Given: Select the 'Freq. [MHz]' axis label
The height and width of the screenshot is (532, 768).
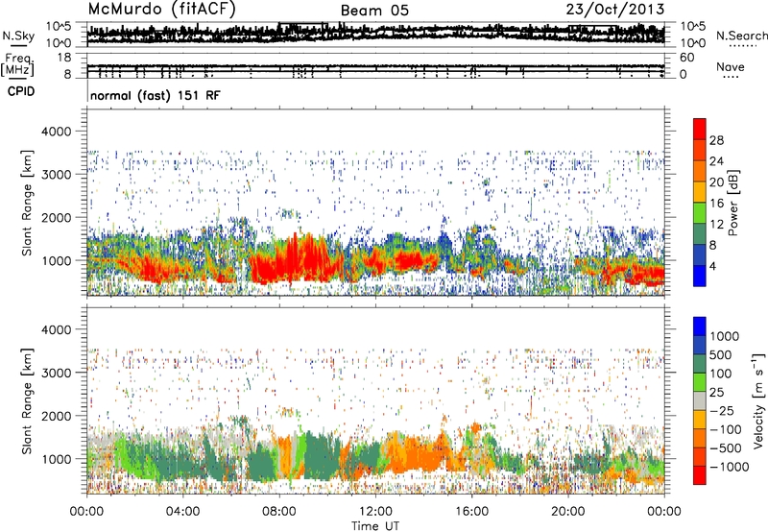Looking at the screenshot, I should (x=18, y=64).
